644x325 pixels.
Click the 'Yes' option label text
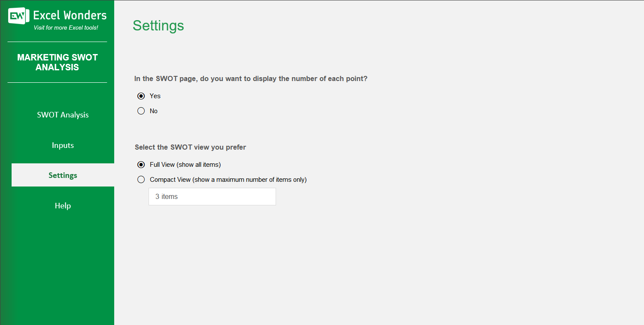point(155,96)
